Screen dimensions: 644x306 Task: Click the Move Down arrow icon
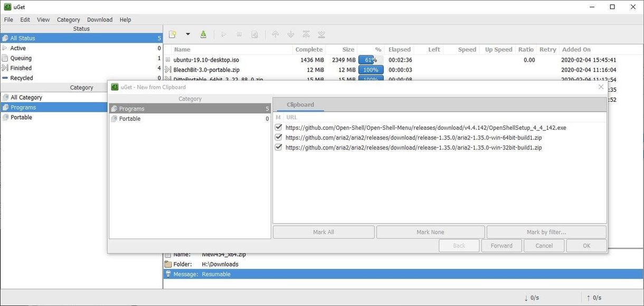(x=290, y=34)
